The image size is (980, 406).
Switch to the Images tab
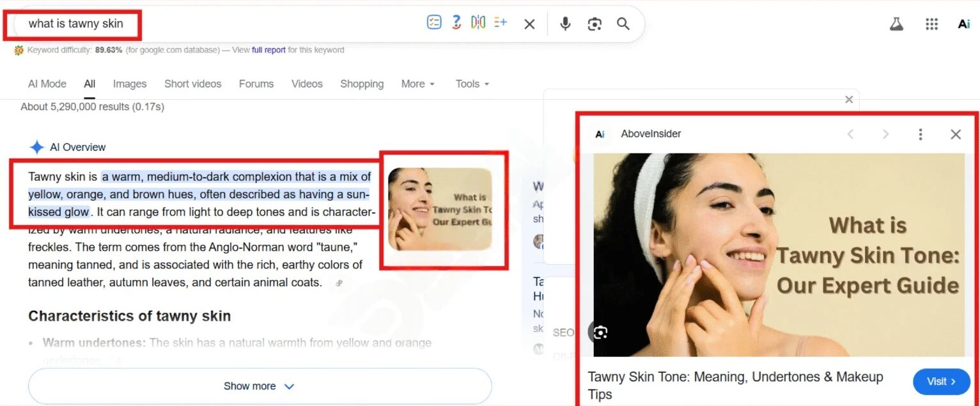[x=129, y=84]
